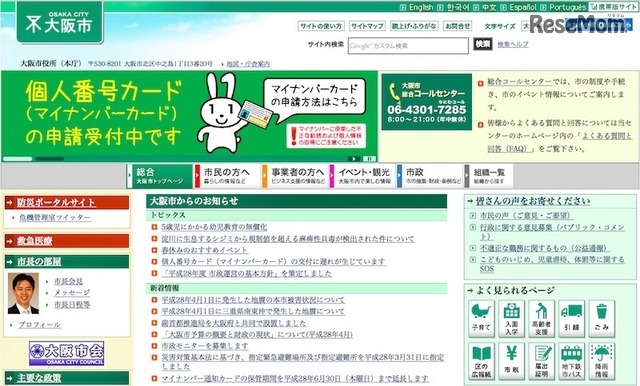Click the お問合せ button
Viewport: 640px width, 386px height.
coord(458,26)
